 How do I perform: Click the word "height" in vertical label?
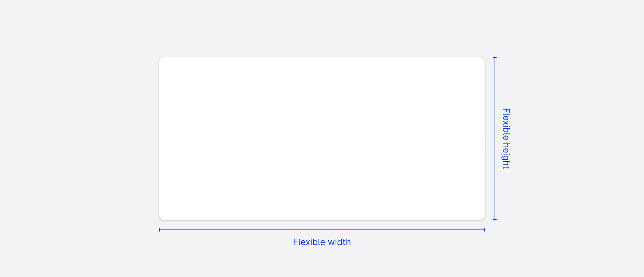pyautogui.click(x=506, y=156)
